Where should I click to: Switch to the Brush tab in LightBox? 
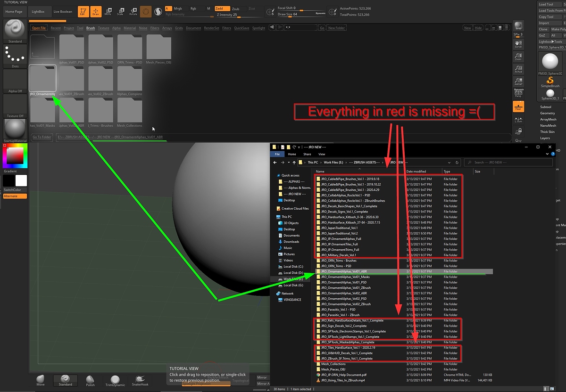[x=91, y=28]
